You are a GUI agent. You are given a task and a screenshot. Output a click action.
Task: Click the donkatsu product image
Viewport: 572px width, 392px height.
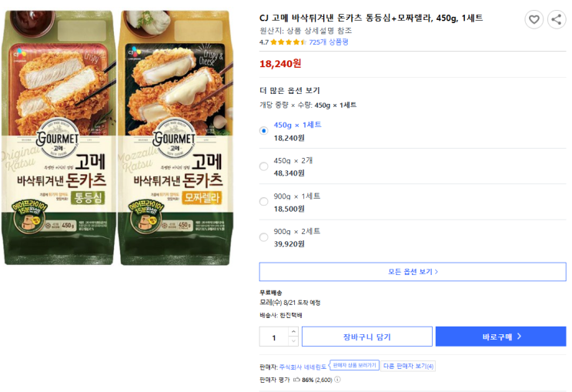point(127,139)
